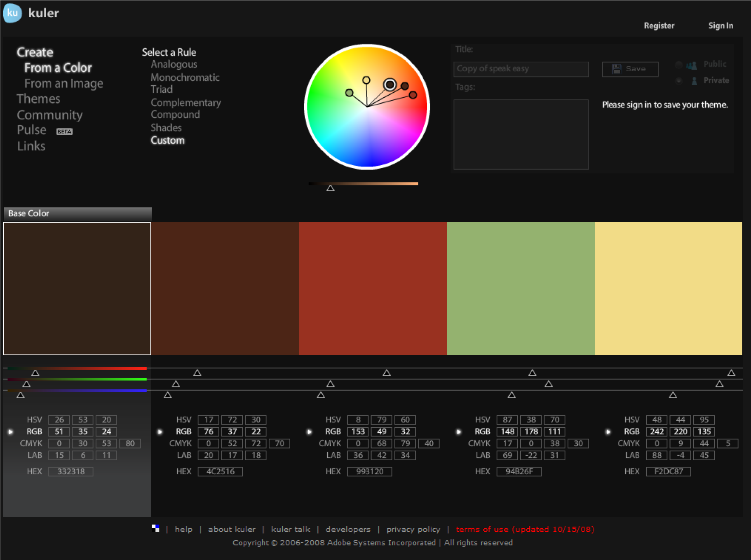Click the brightness slider triangle under wheel
The image size is (751, 560).
tap(330, 188)
